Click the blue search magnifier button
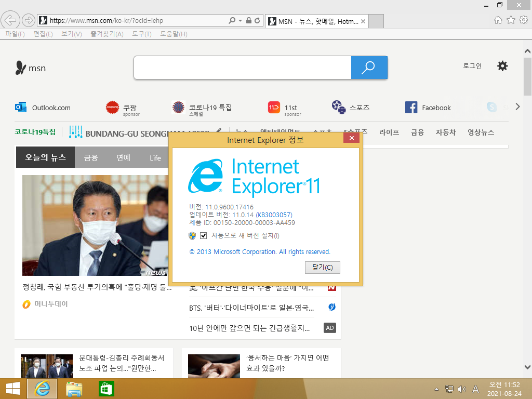 [369, 68]
